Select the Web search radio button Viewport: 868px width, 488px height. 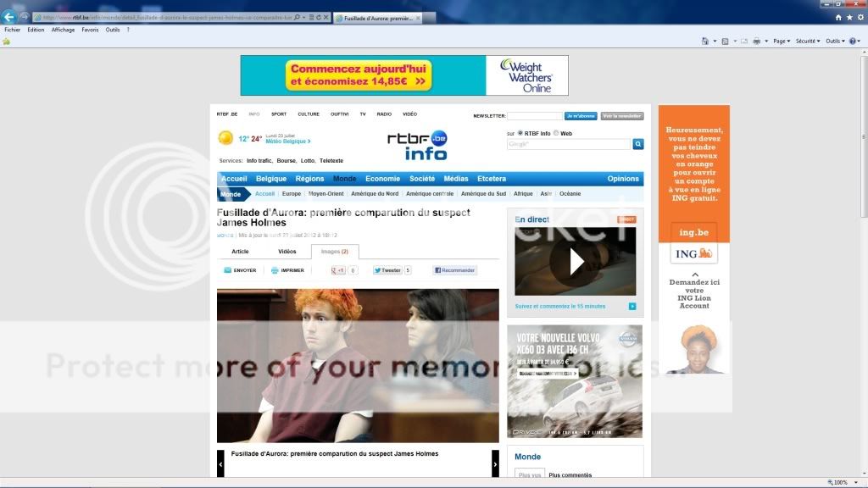(556, 133)
